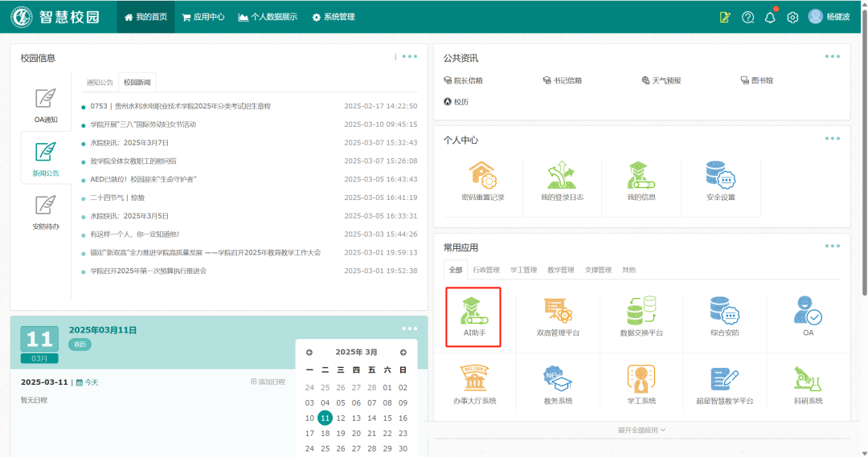
Task: Open notifications bell icon
Action: [770, 17]
